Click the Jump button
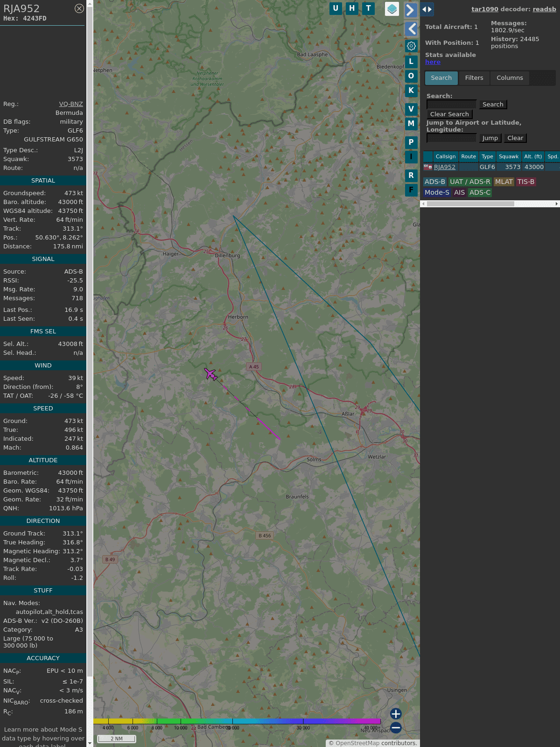 (x=490, y=138)
